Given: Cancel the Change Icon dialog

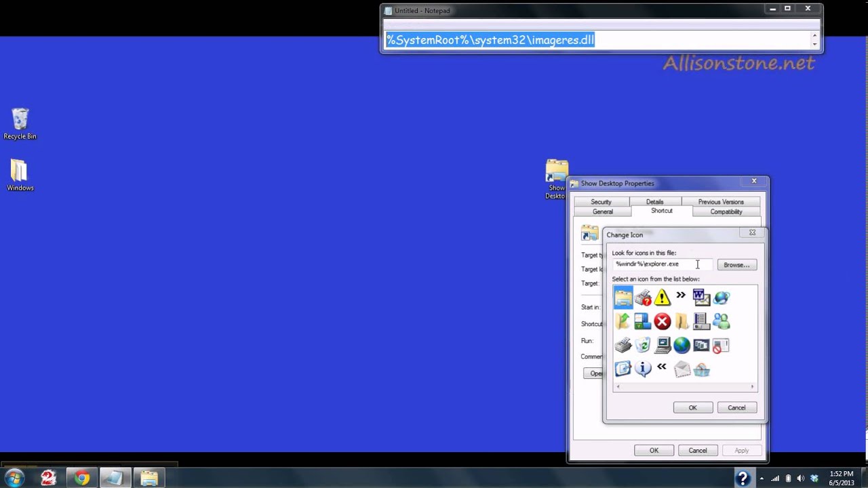Looking at the screenshot, I should click(736, 407).
